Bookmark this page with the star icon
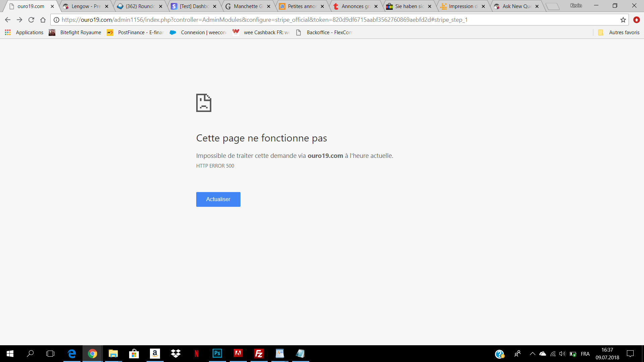Viewport: 644px width, 362px height. pos(623,20)
